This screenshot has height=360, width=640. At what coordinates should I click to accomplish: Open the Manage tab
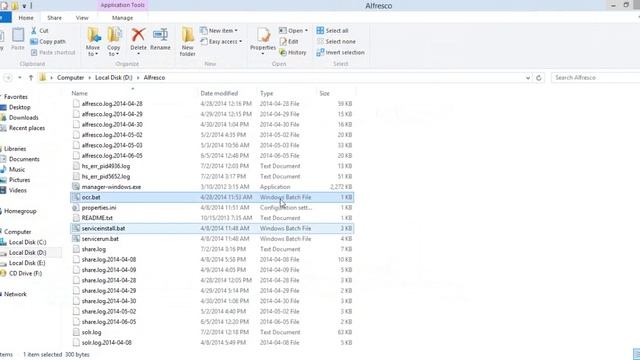pos(122,18)
